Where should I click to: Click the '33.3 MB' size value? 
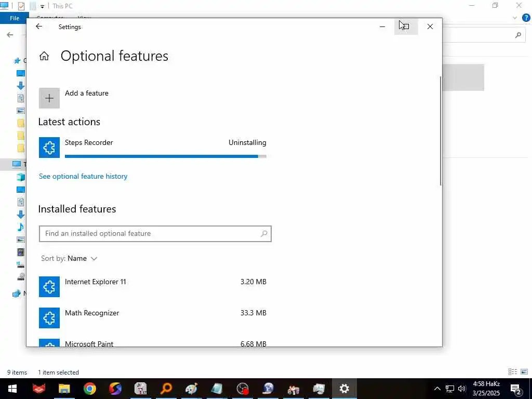pyautogui.click(x=254, y=313)
